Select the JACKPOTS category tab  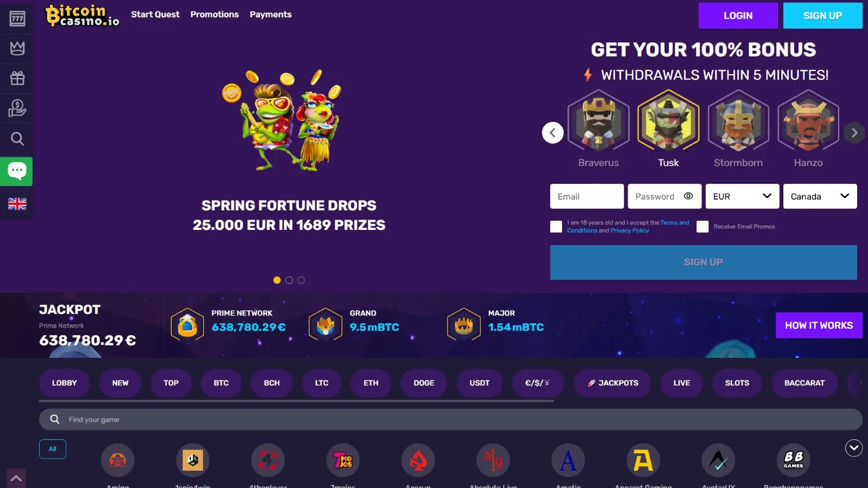pos(612,383)
